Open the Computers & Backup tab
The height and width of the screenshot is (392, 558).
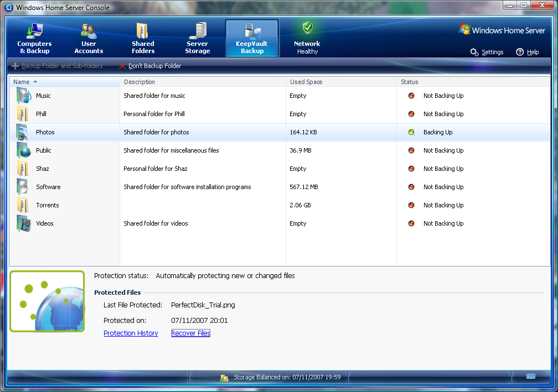pos(34,38)
